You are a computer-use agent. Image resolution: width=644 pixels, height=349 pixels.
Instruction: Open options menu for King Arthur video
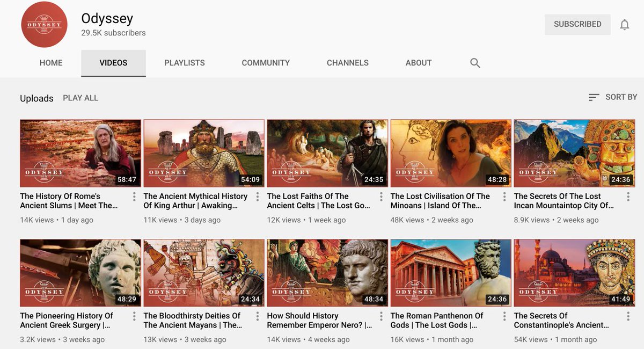click(x=258, y=197)
